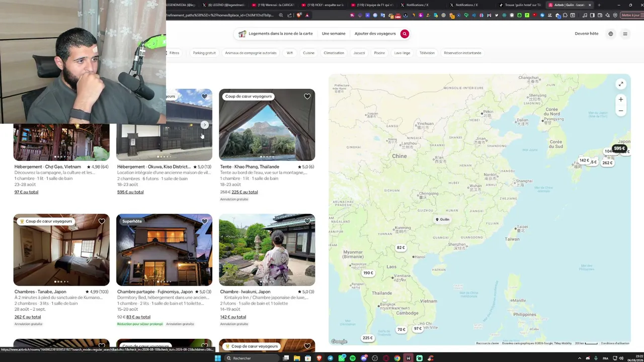This screenshot has height=362, width=644.
Task: Click the 'Conditions d'utilisation' map link
Action: (615, 343)
